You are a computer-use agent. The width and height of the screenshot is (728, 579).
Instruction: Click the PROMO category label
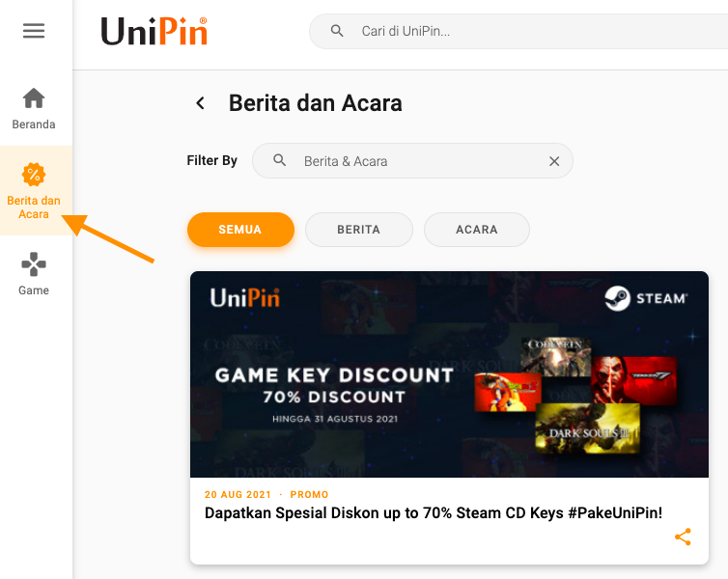pos(309,494)
